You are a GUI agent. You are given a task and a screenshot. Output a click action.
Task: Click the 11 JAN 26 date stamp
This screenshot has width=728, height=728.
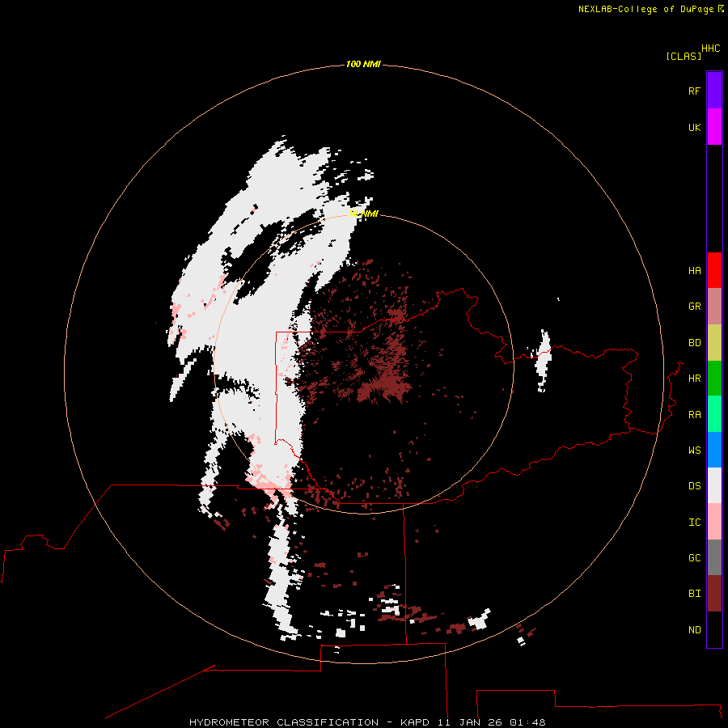point(470,722)
